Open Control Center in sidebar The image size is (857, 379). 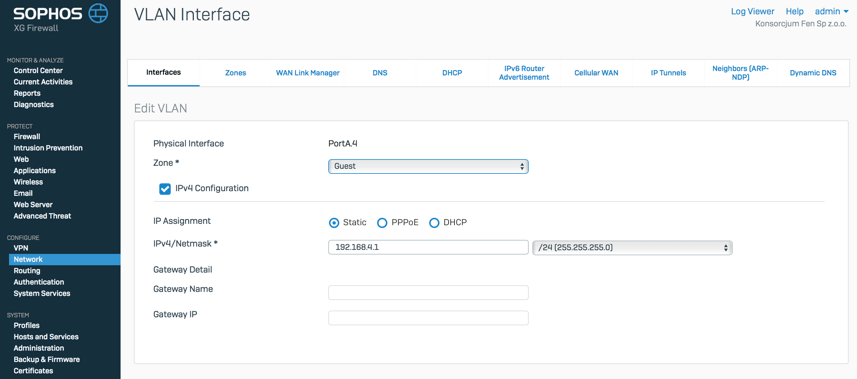coord(38,71)
